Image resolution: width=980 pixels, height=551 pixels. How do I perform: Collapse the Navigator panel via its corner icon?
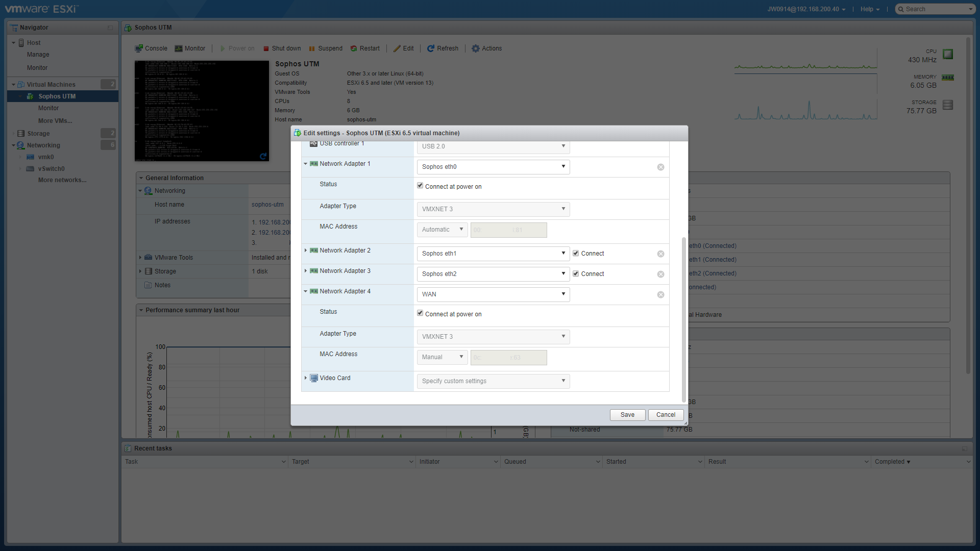110,28
